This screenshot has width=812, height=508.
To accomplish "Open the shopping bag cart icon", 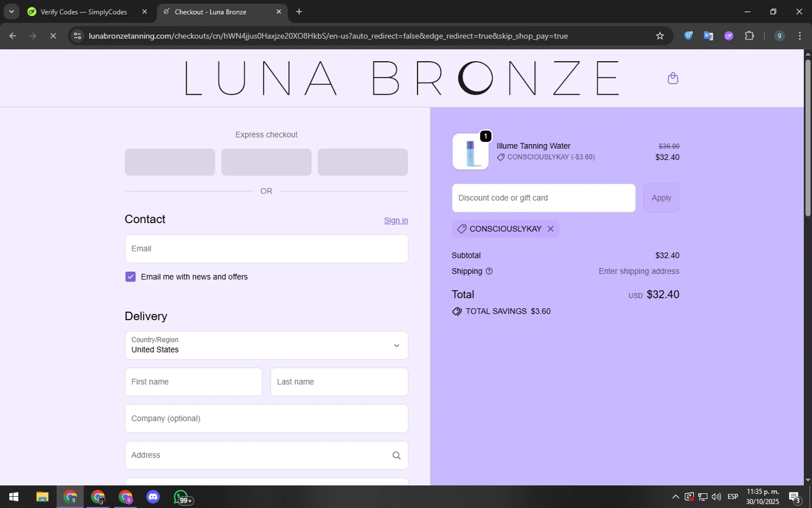I will [x=672, y=79].
